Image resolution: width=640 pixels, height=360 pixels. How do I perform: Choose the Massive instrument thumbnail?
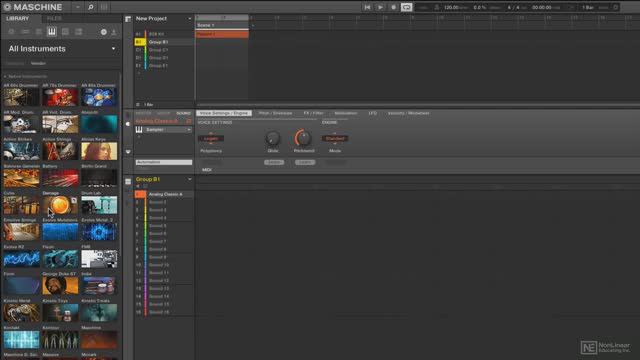pos(60,358)
